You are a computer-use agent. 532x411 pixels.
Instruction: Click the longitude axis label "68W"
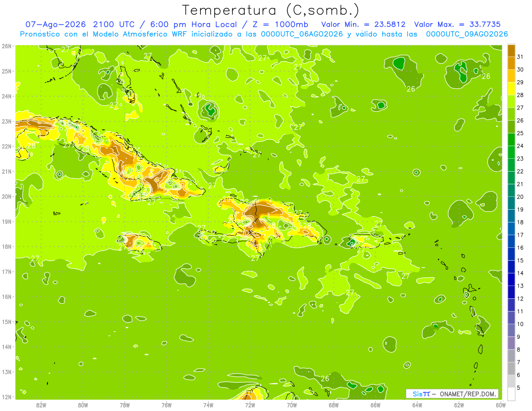334,405
